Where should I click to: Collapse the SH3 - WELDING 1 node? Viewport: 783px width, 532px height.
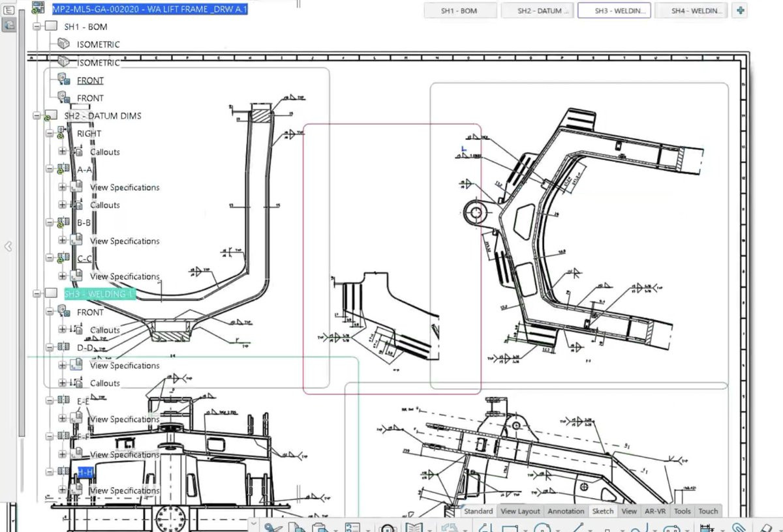point(37,294)
